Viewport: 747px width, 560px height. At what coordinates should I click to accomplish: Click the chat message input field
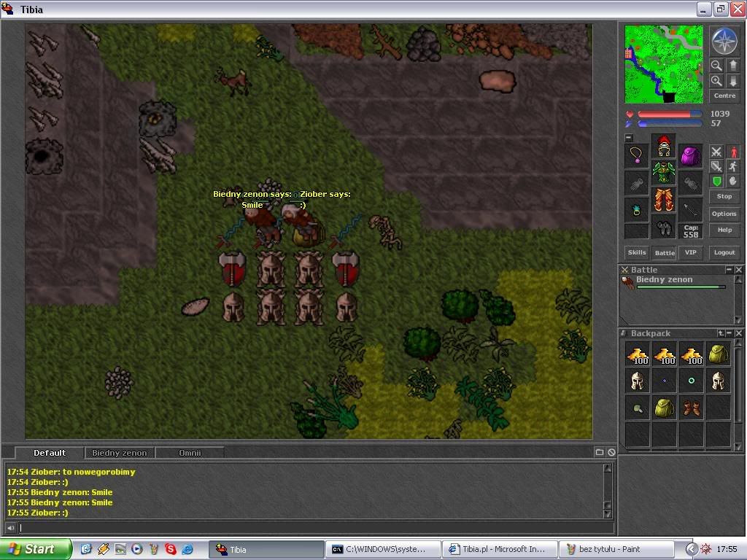click(x=316, y=528)
